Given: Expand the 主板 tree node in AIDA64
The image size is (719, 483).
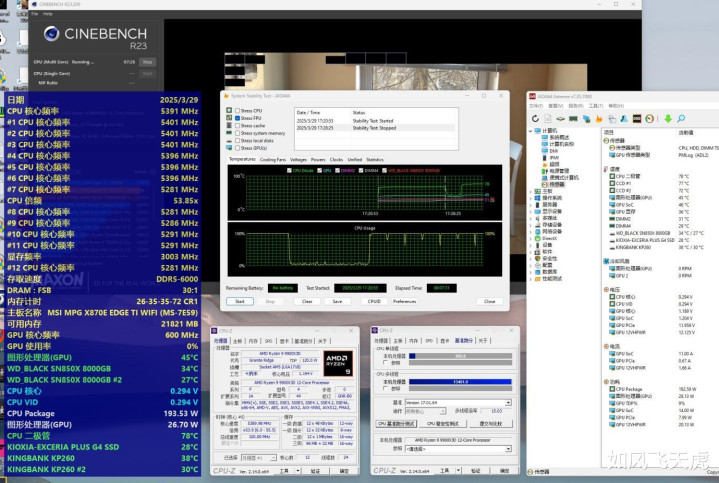Looking at the screenshot, I should click(531, 191).
